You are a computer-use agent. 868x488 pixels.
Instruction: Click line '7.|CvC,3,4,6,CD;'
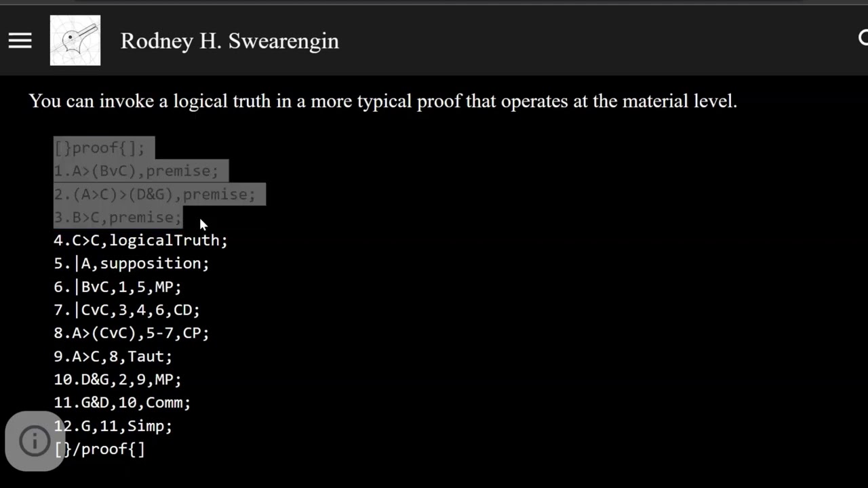[x=127, y=310]
